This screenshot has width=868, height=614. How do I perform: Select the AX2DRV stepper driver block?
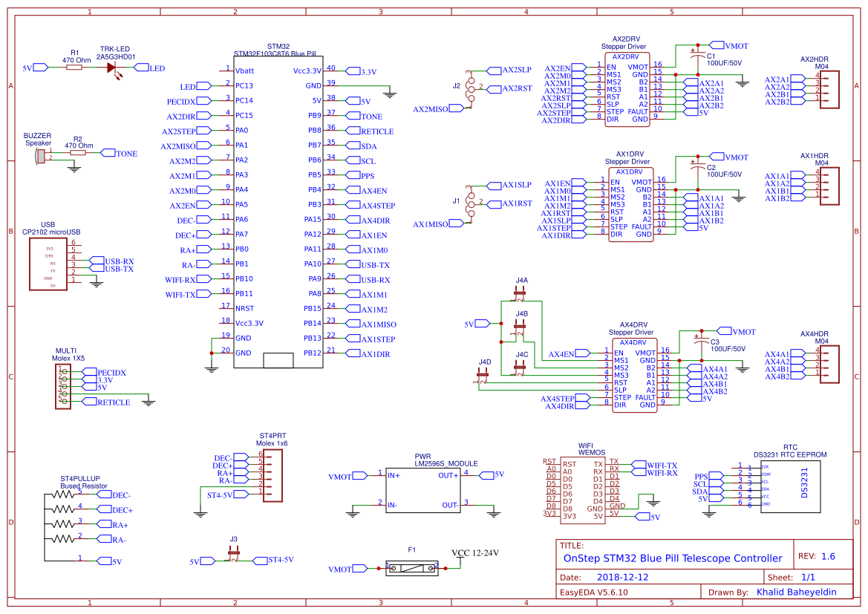pos(627,89)
